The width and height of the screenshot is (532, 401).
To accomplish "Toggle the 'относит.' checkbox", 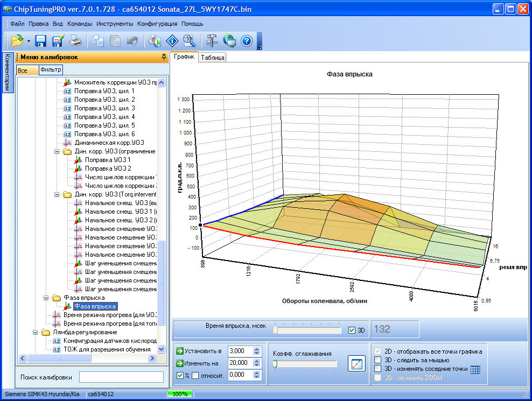I will coord(195,375).
